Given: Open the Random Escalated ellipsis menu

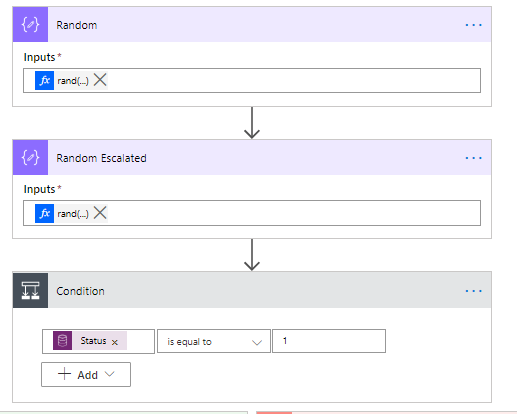Looking at the screenshot, I should [x=474, y=158].
